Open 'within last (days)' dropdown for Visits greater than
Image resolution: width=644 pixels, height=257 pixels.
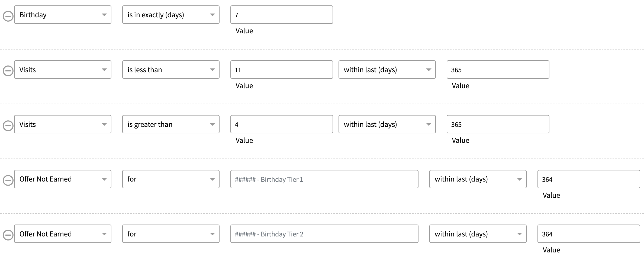[387, 124]
